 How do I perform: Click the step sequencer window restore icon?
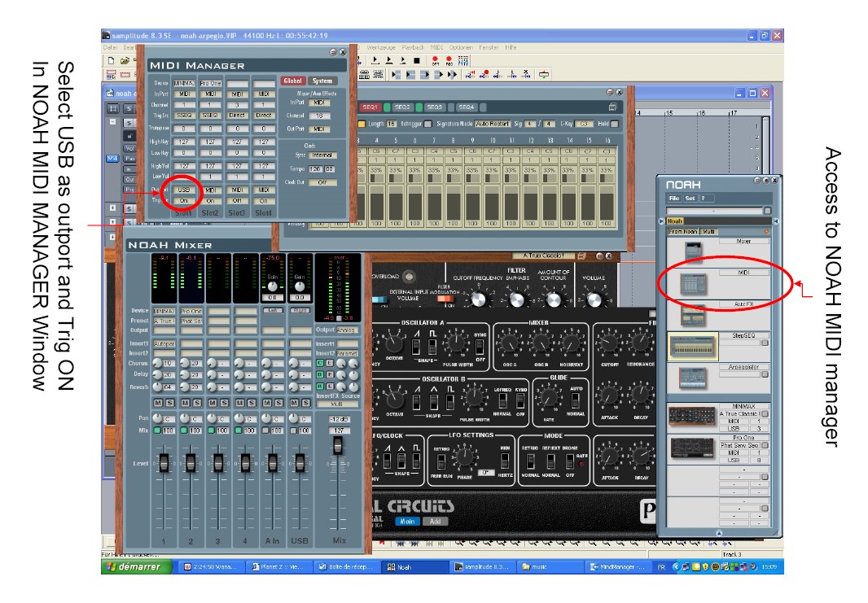pos(612,107)
